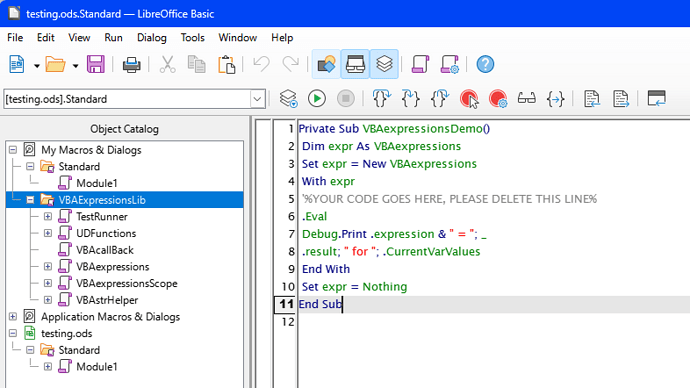Expand the UDFunctions module
The width and height of the screenshot is (690, 388).
48,233
